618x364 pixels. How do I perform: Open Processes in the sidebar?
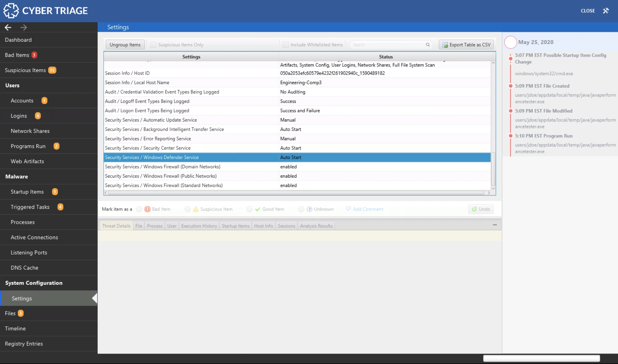(x=49, y=222)
